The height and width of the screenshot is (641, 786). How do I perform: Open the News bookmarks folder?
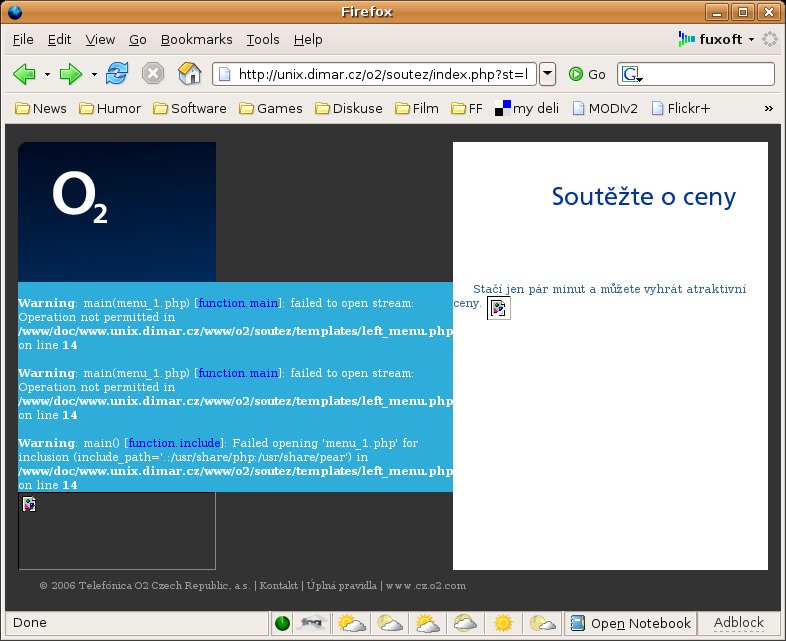click(41, 108)
